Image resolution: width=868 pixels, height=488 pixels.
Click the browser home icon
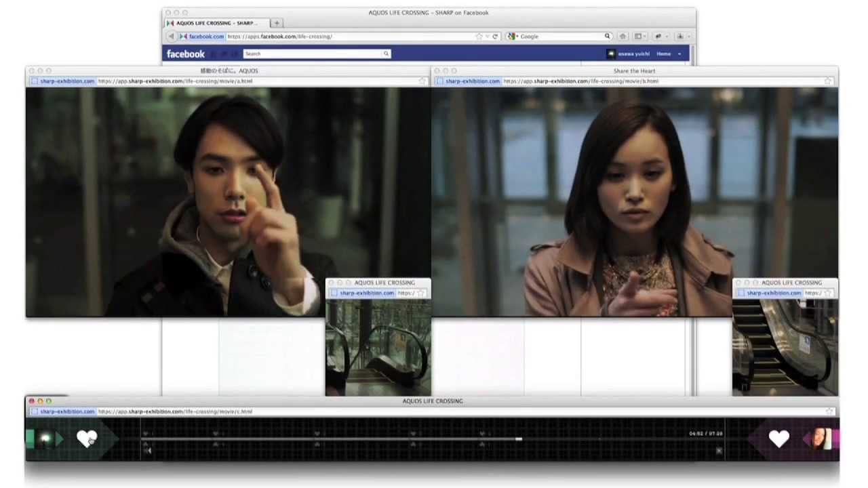623,36
